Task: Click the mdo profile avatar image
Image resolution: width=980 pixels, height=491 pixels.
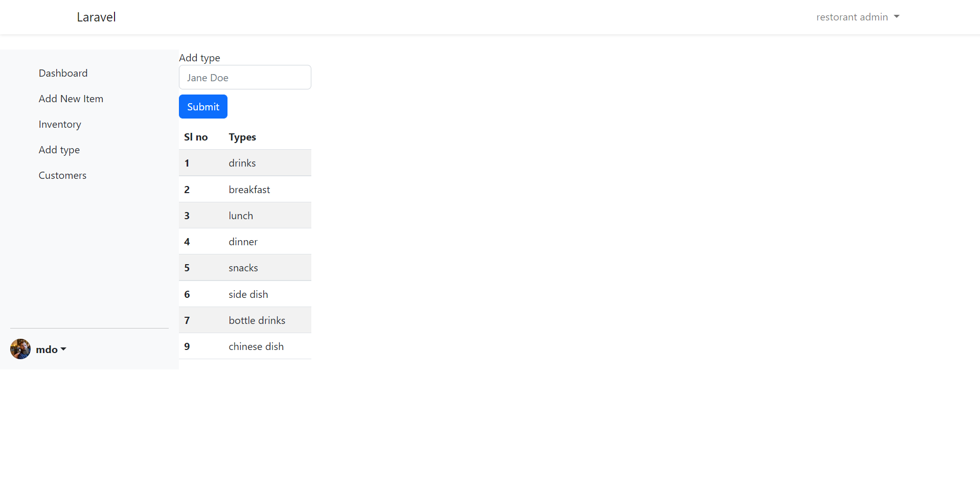Action: (20, 349)
